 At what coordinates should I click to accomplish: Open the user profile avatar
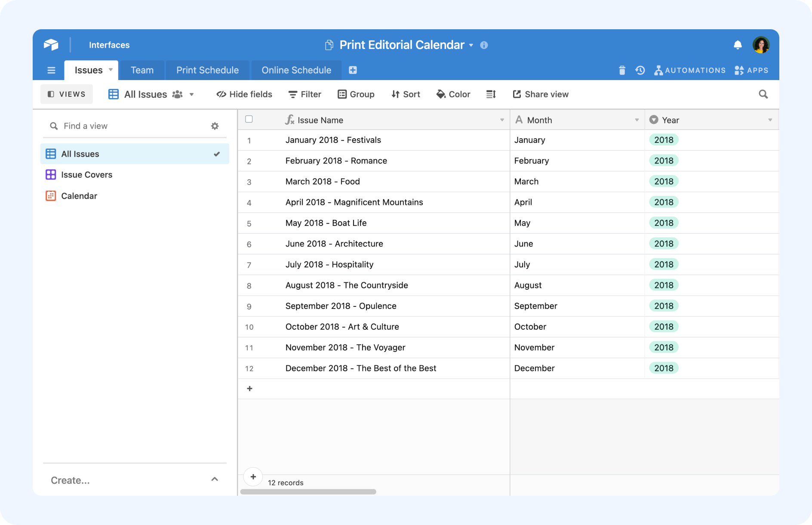pos(761,45)
